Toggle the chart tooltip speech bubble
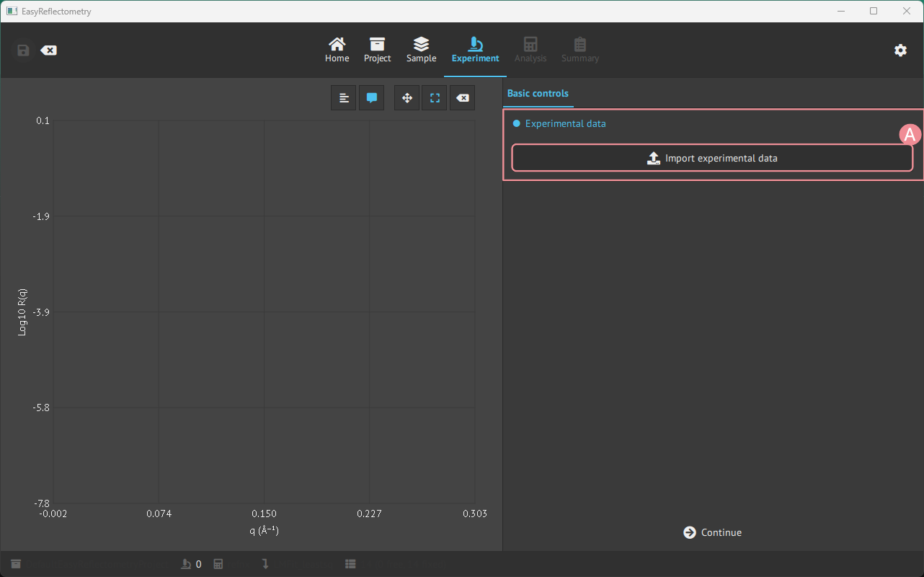 click(x=372, y=98)
